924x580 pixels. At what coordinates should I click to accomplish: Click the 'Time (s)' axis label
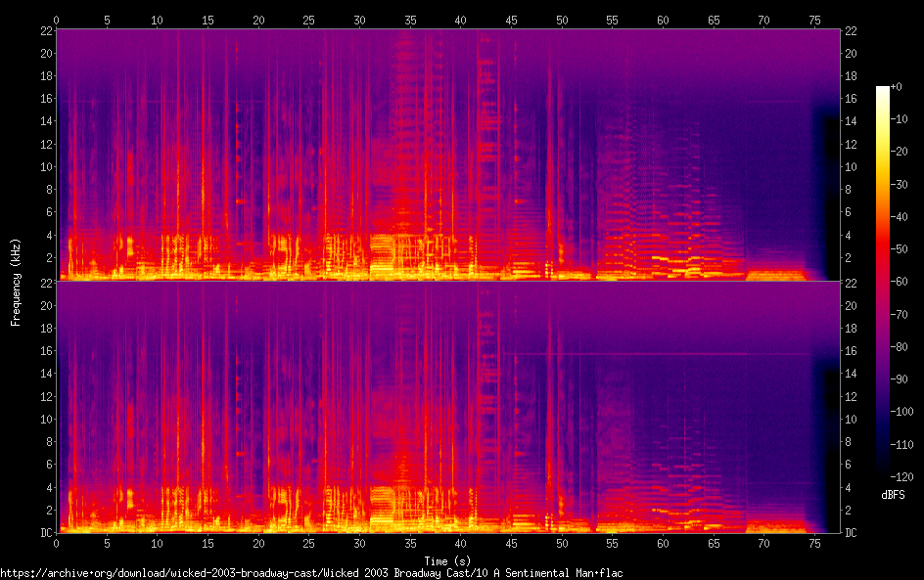click(446, 560)
